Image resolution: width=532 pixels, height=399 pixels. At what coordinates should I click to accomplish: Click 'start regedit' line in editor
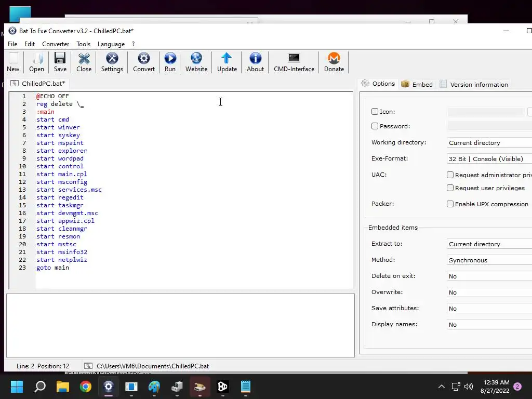tap(60, 197)
